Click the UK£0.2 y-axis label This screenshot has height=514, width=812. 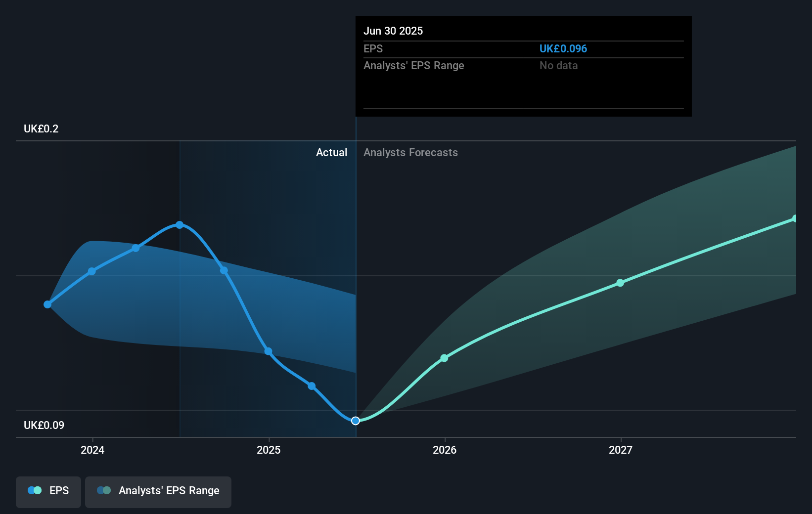pyautogui.click(x=41, y=128)
